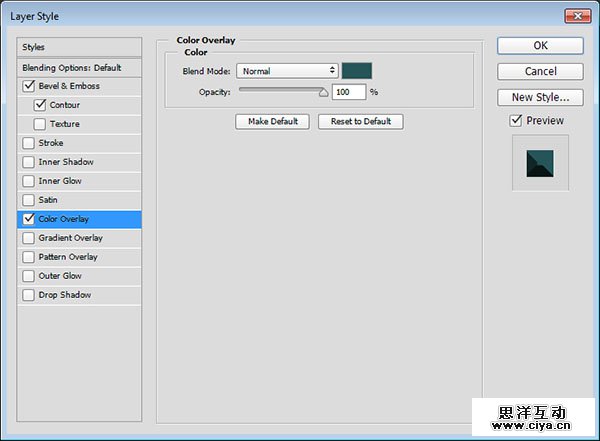Turn on the Texture checkbox
This screenshot has width=600, height=441.
click(x=40, y=124)
